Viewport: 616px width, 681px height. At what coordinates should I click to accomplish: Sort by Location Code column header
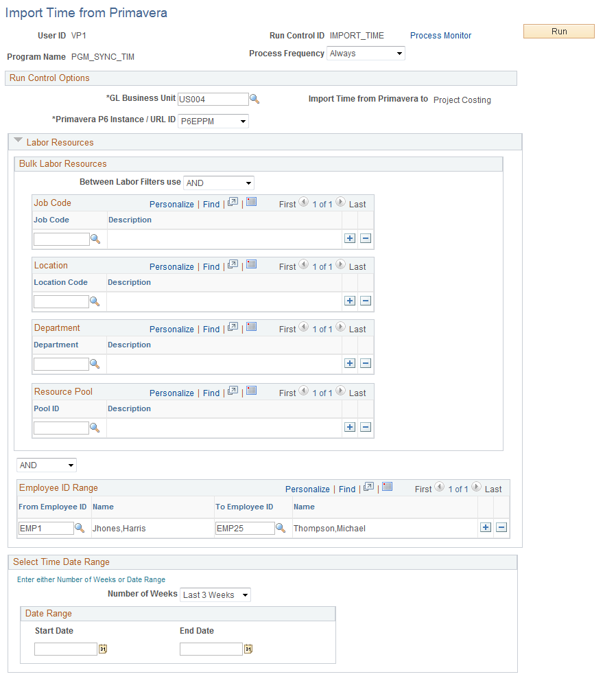point(61,282)
